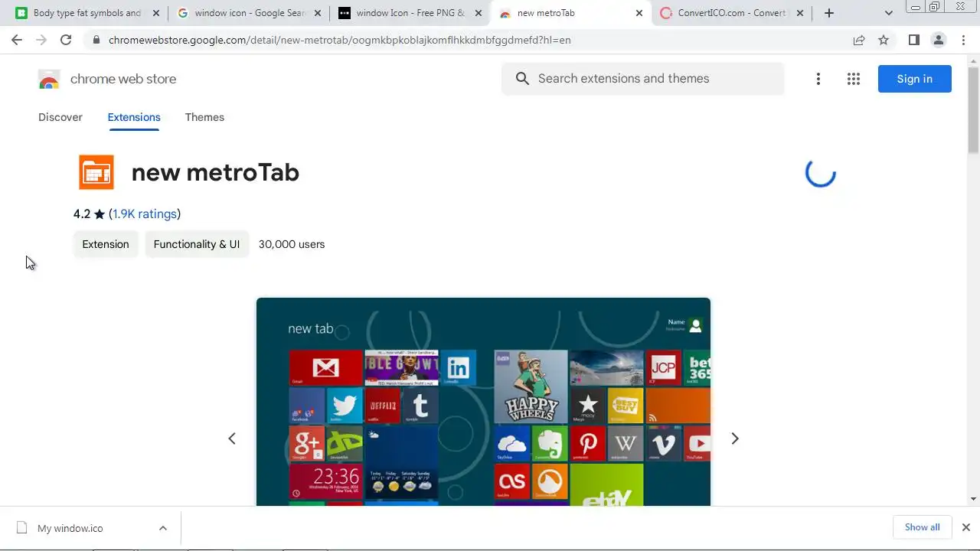This screenshot has width=980, height=551.
Task: Show previous screenshot in carousel
Action: pos(232,439)
